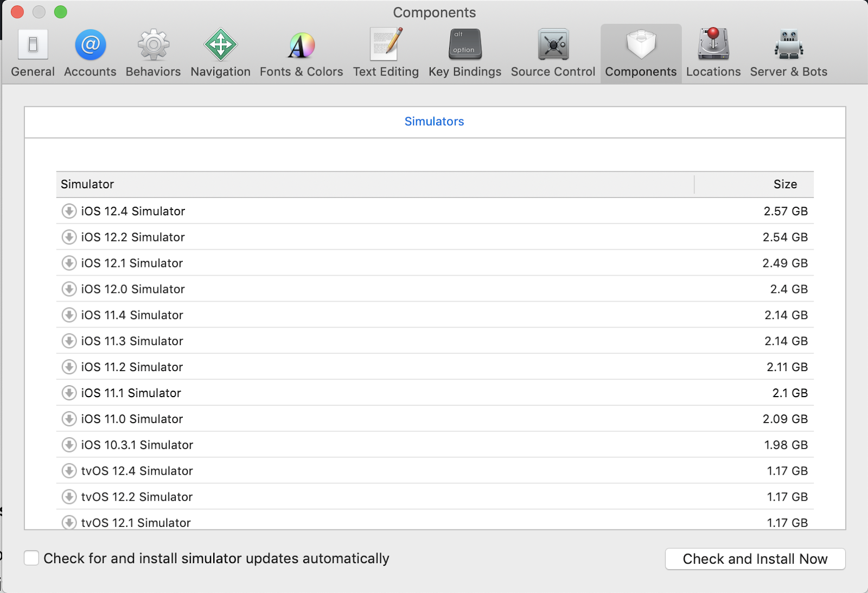The height and width of the screenshot is (593, 868).
Task: Select the 2.57 GB size cell
Action: tap(786, 211)
